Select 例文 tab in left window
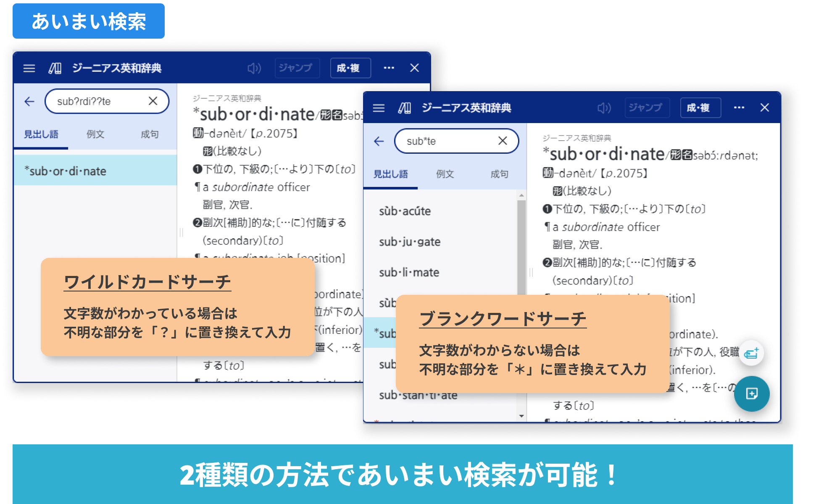This screenshot has height=504, width=816. point(95,134)
